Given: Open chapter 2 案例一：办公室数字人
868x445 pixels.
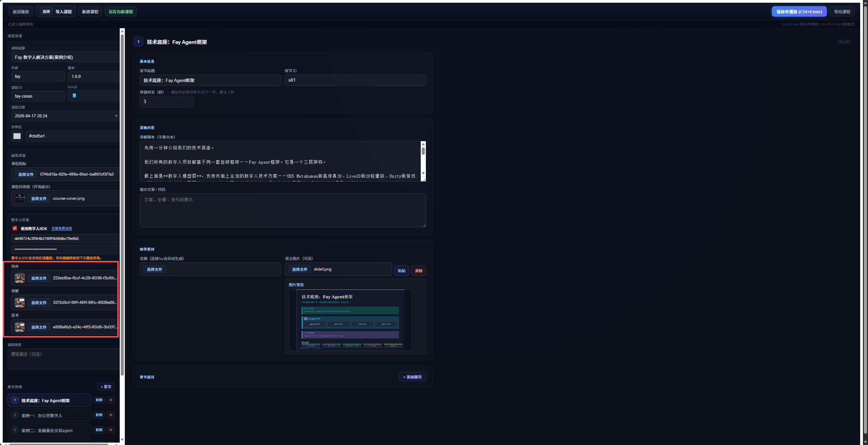Looking at the screenshot, I should click(x=49, y=415).
